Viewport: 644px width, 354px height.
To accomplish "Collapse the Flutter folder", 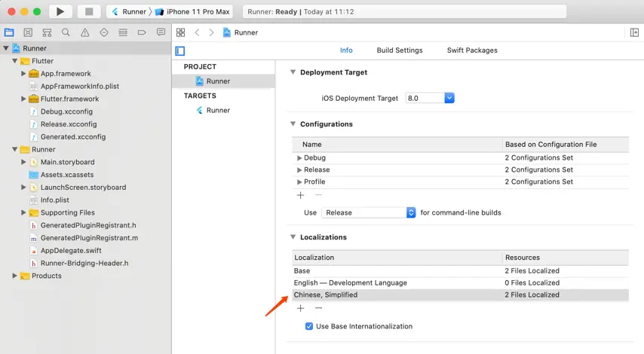I will [x=15, y=61].
